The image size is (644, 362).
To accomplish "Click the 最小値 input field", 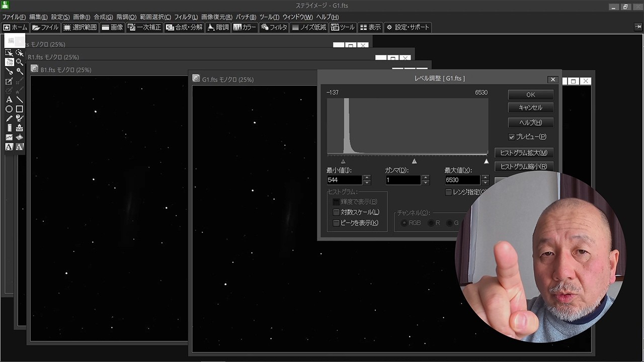I will click(344, 180).
